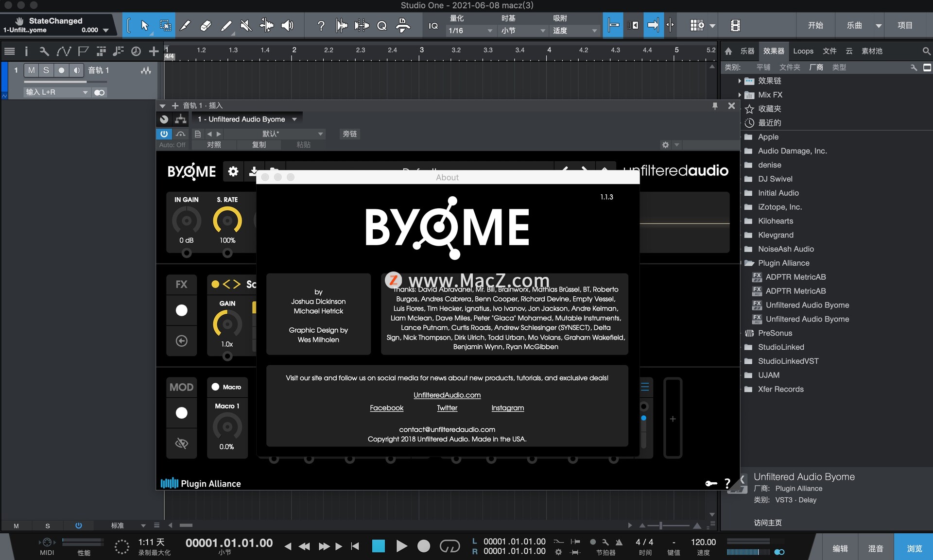Adjust Byome IN GAIN knob

point(187,221)
